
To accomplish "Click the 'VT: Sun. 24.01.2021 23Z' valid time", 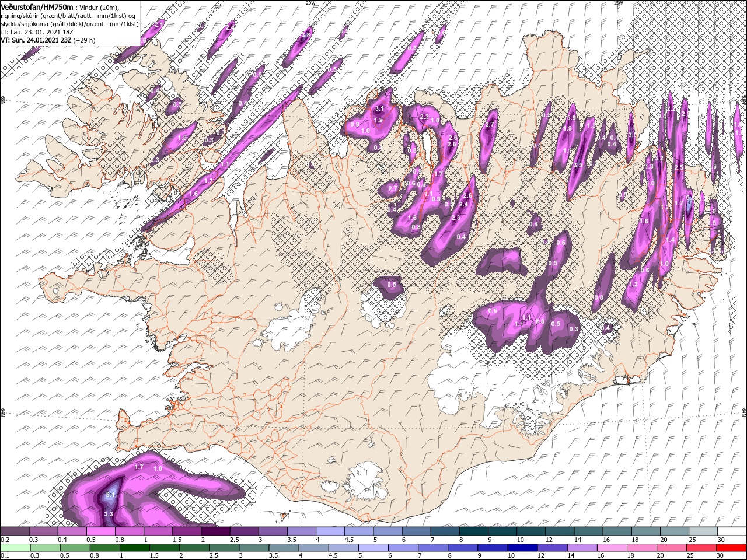I will (x=36, y=40).
